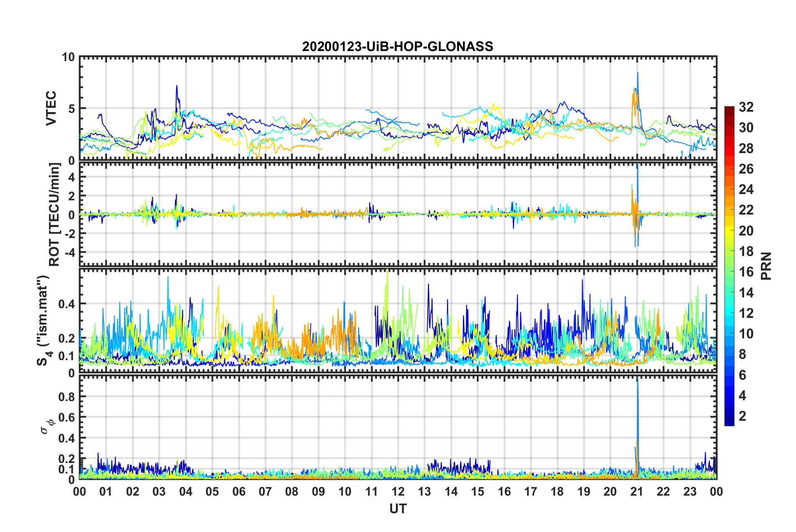Click x-axis tick label 06

239,491
